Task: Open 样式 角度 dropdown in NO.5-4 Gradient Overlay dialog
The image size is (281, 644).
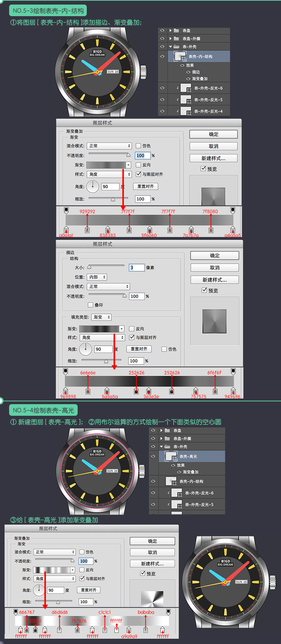Action: click(54, 579)
